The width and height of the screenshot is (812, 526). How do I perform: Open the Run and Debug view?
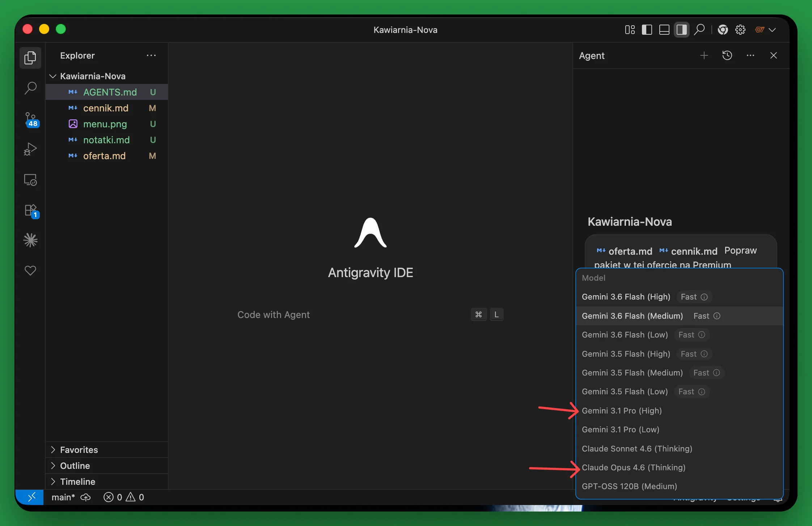pyautogui.click(x=30, y=149)
